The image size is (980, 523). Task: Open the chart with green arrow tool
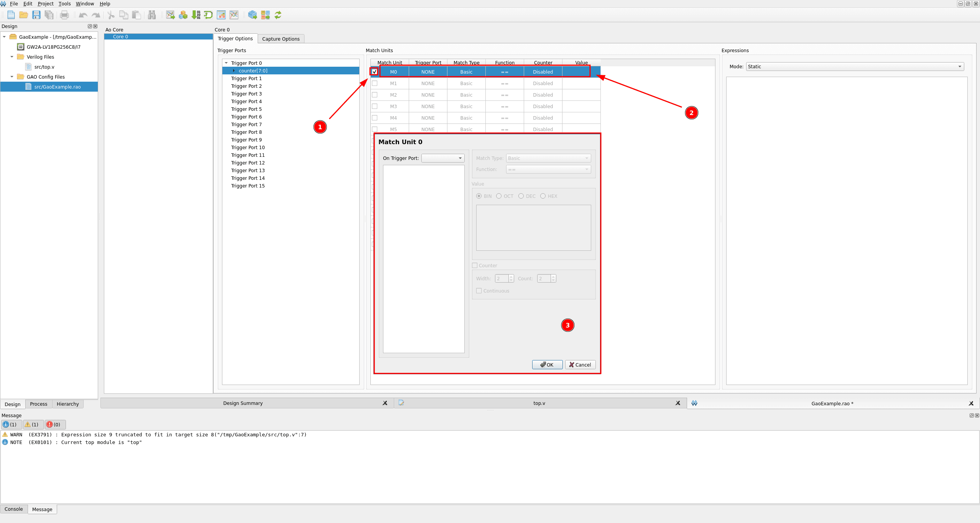tap(170, 15)
